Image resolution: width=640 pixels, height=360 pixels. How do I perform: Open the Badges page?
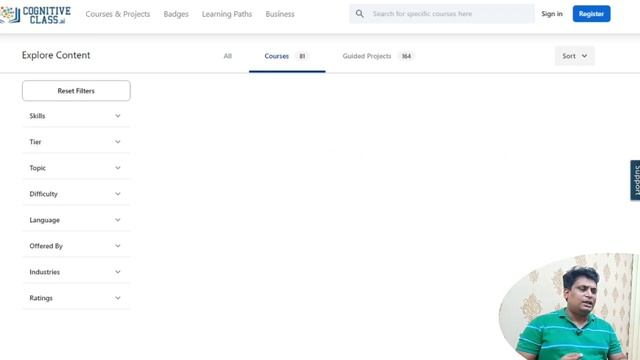tap(176, 14)
